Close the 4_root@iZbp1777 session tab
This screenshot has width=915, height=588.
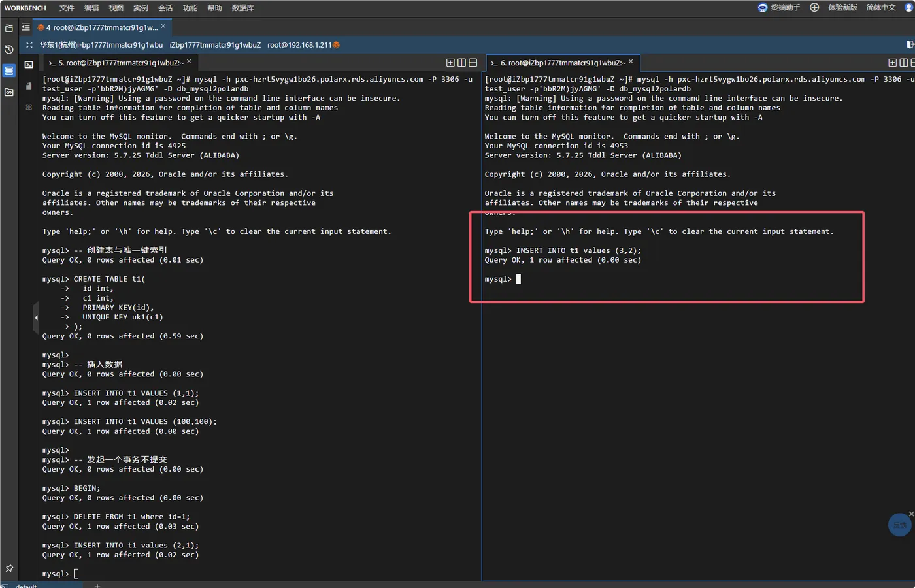pos(163,27)
